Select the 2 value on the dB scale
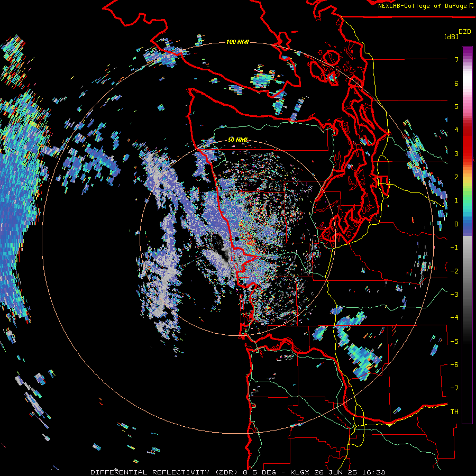 click(x=456, y=177)
